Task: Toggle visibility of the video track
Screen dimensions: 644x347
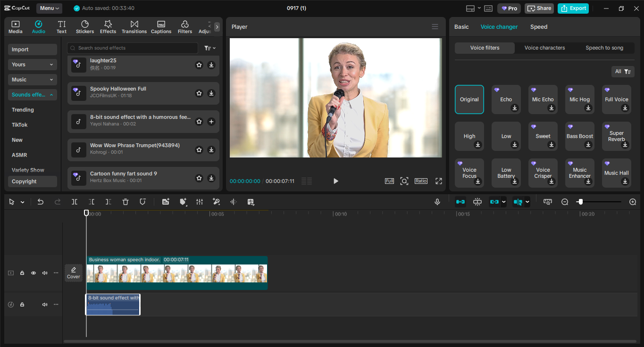Action: (x=33, y=273)
